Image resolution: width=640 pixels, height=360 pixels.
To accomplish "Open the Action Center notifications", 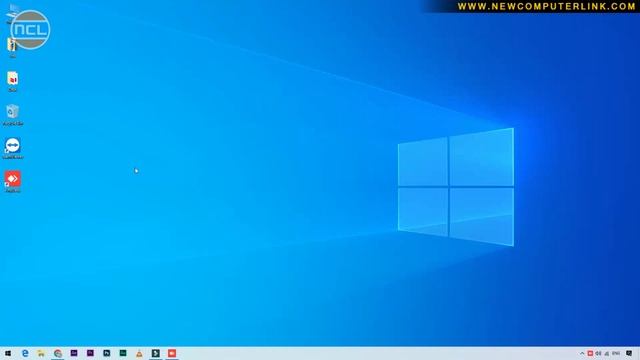I will coord(629,353).
